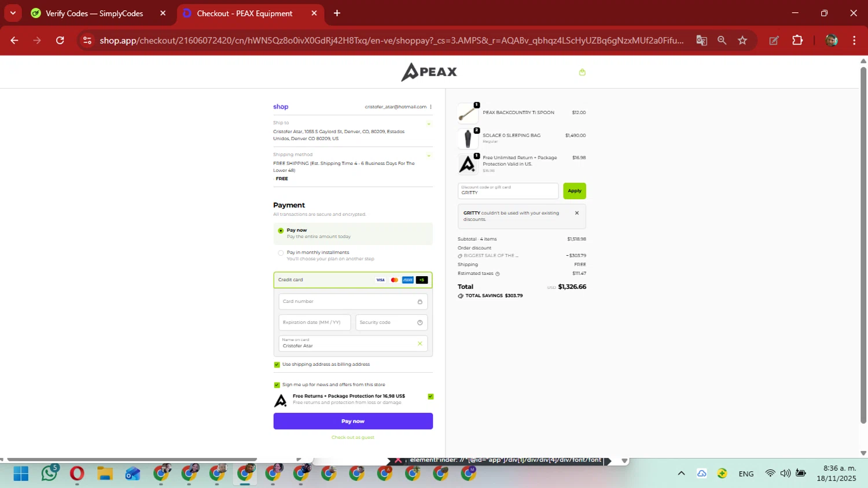Open Chrome three-dot menu

pyautogui.click(x=854, y=41)
